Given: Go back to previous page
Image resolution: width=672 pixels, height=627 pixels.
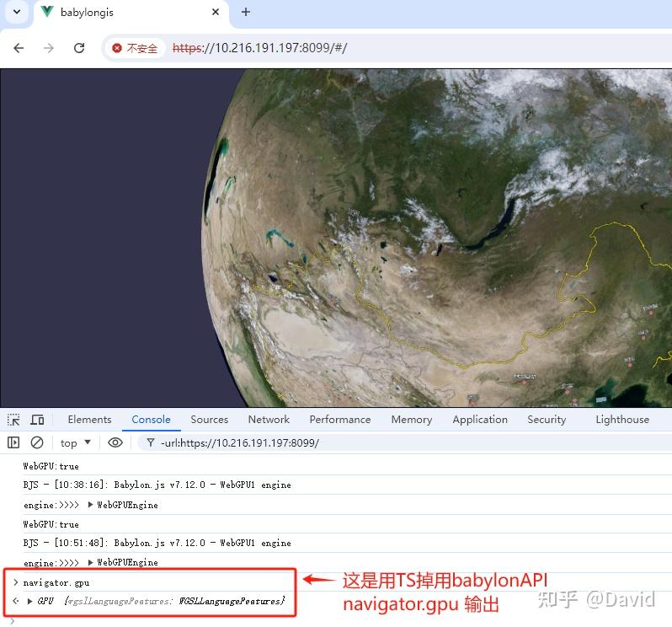Looking at the screenshot, I should click(19, 48).
